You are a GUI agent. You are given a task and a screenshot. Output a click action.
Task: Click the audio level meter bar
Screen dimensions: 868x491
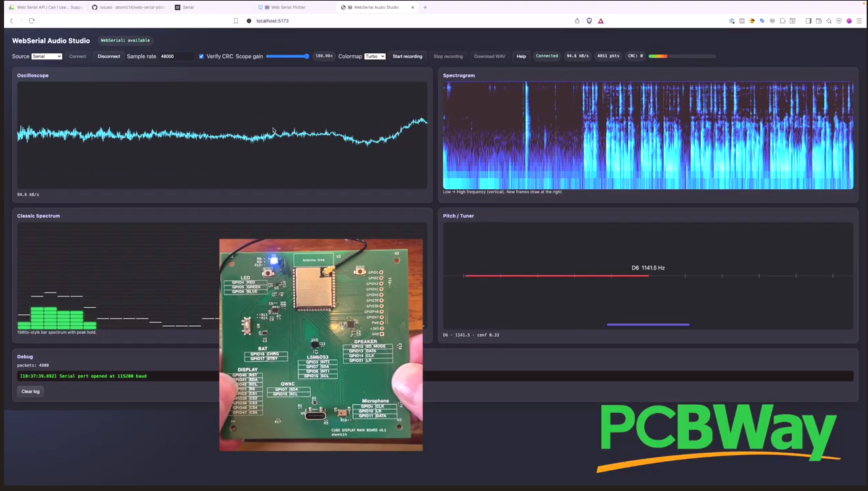[682, 56]
